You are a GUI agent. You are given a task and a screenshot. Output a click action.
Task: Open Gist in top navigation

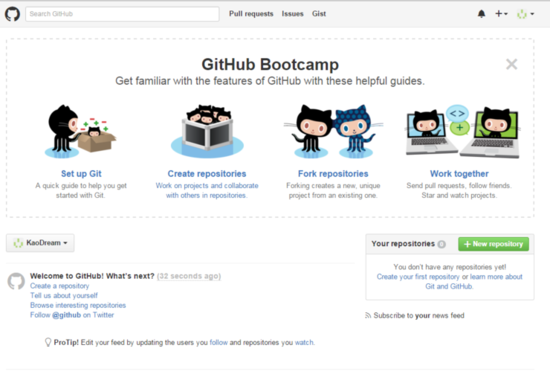(x=319, y=14)
